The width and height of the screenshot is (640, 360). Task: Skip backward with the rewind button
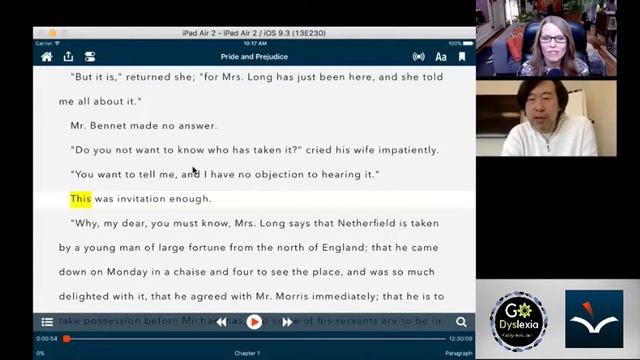pos(222,322)
